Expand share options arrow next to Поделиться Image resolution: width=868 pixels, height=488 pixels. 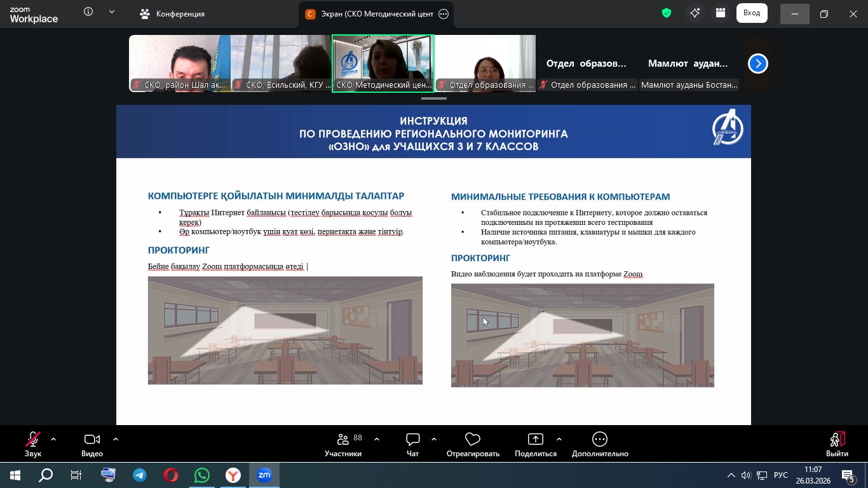[x=559, y=439]
